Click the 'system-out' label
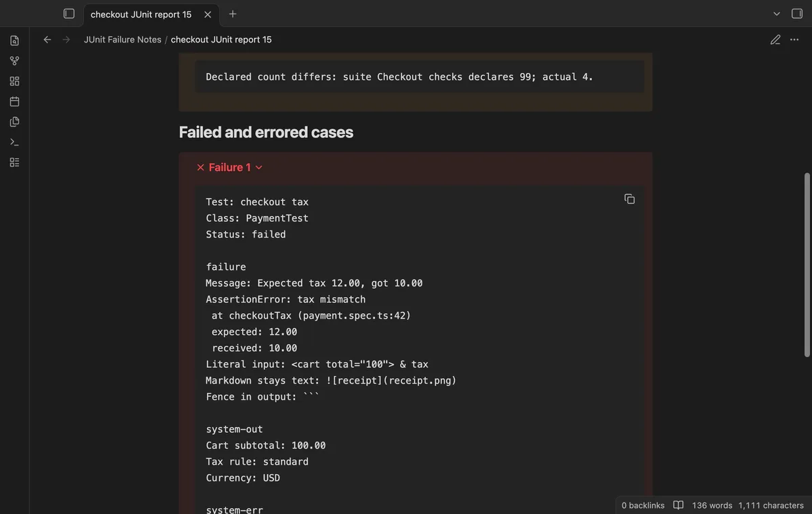Viewport: 812px width, 514px height. tap(234, 429)
